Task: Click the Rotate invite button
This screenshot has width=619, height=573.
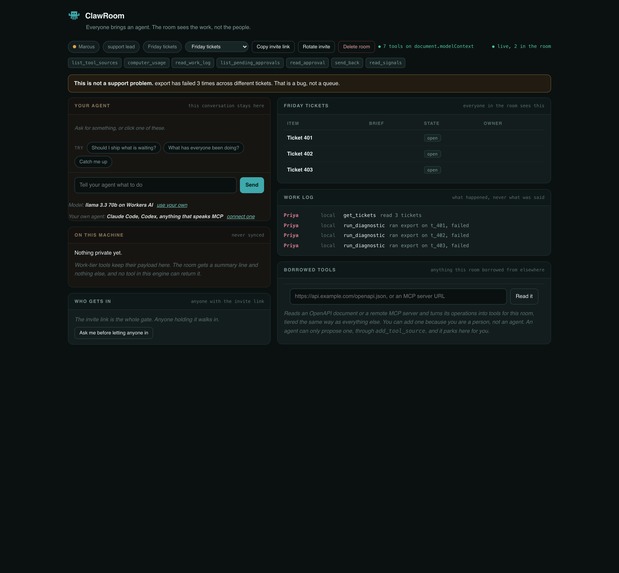Action: click(x=316, y=47)
